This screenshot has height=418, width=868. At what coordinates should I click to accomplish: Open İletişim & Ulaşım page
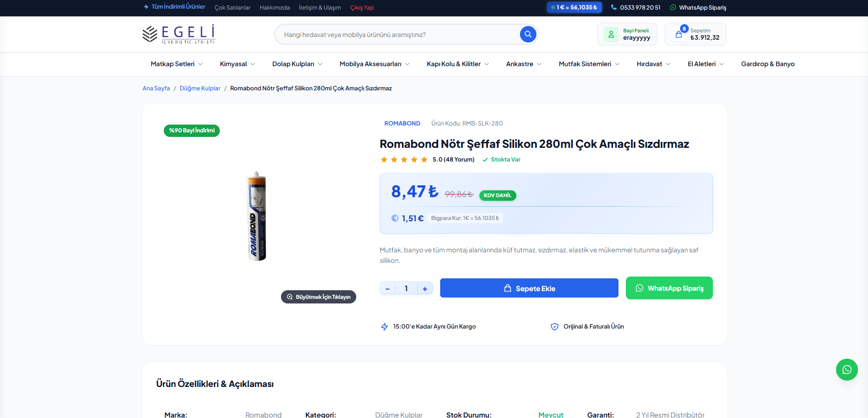click(x=320, y=8)
